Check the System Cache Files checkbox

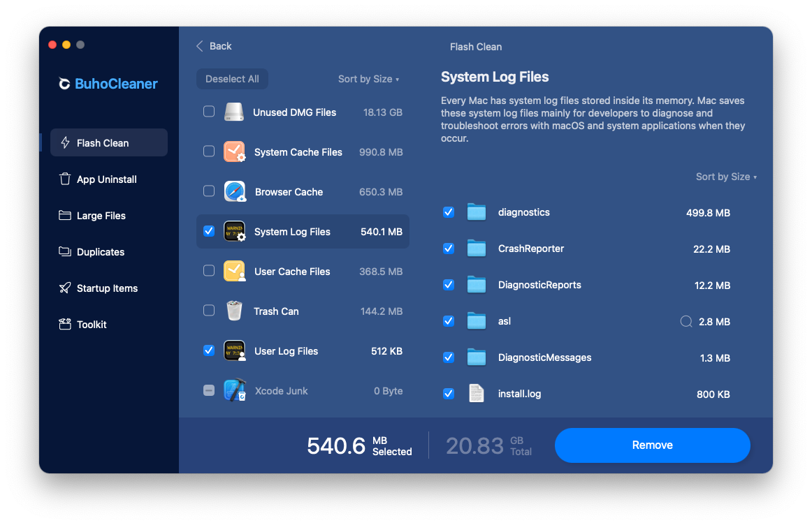click(209, 151)
